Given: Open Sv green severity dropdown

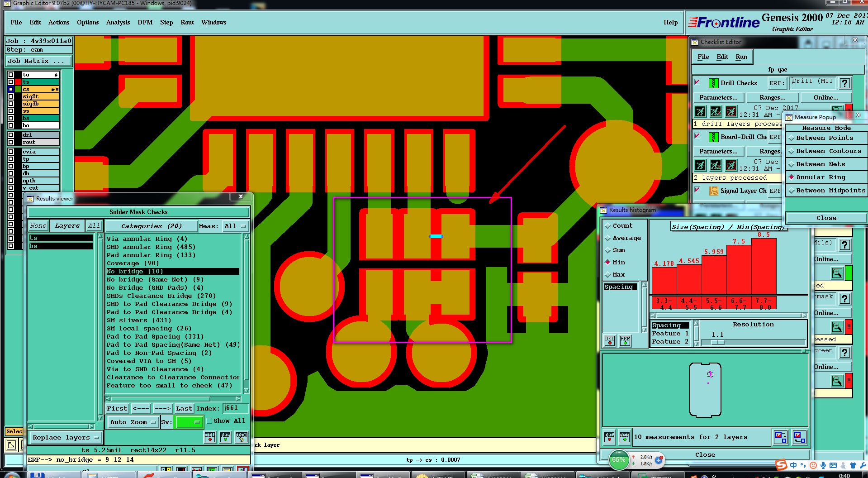Looking at the screenshot, I should 189,422.
